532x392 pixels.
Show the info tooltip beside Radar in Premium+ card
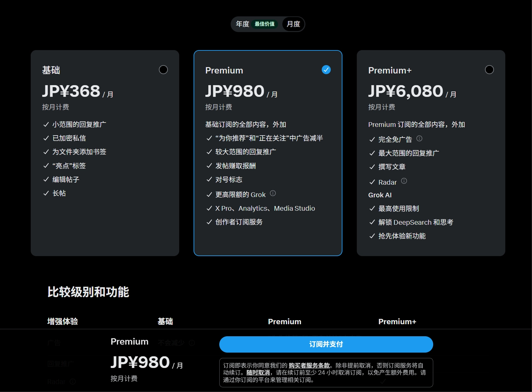tap(404, 181)
